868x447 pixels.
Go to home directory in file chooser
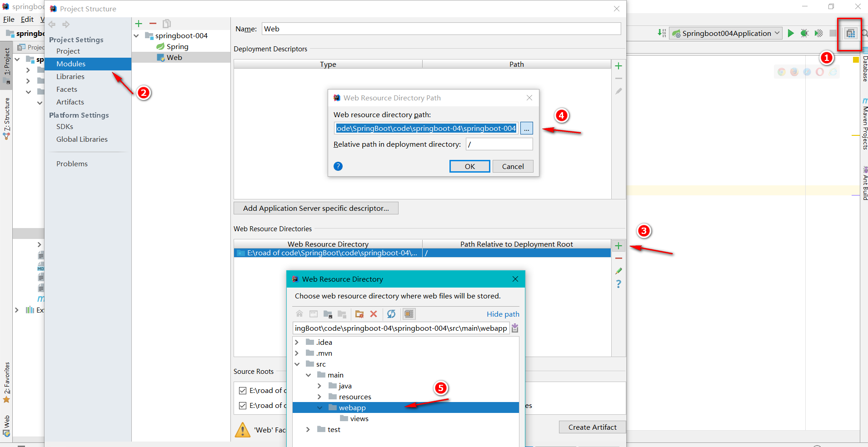coord(299,314)
